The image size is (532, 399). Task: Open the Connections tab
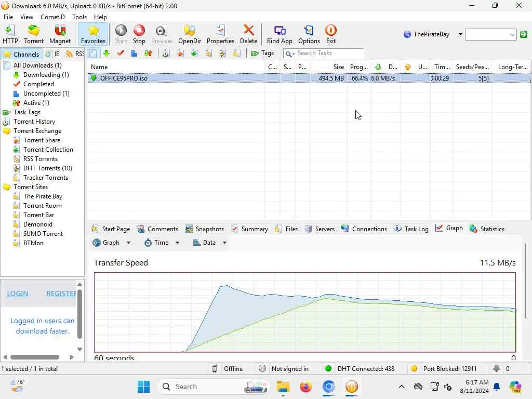[364, 229]
